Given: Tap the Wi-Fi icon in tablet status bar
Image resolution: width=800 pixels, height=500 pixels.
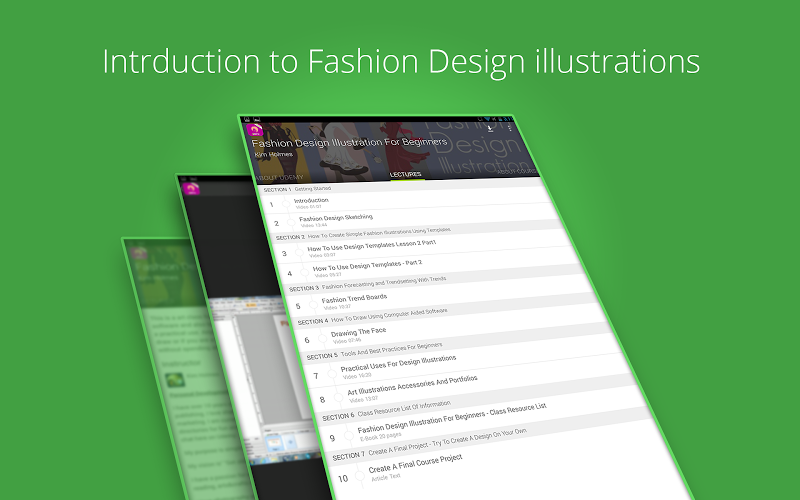Looking at the screenshot, I should tap(487, 119).
